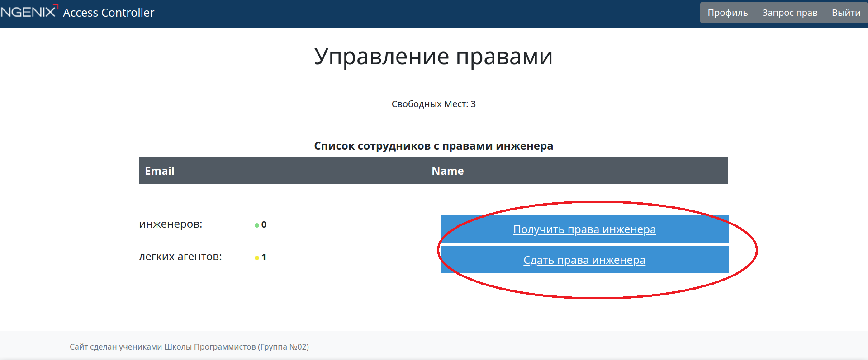Click the engineers count value 0
This screenshot has height=360, width=868.
[264, 224]
